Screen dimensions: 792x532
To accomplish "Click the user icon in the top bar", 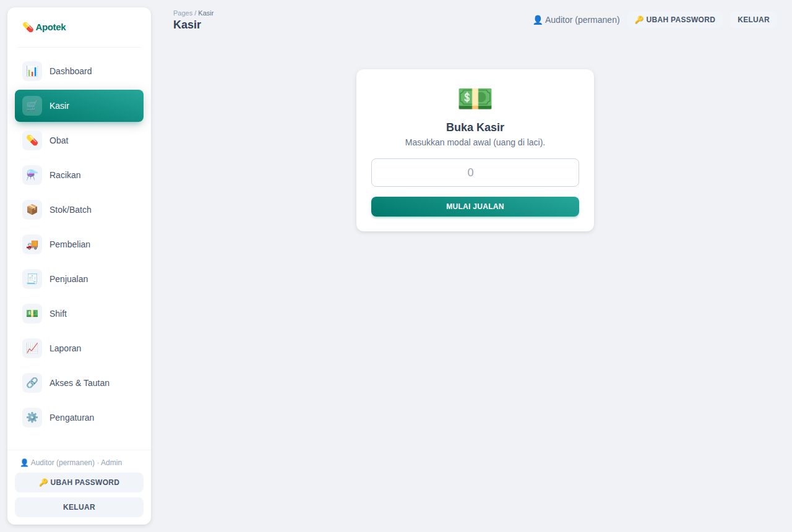I will 538,20.
